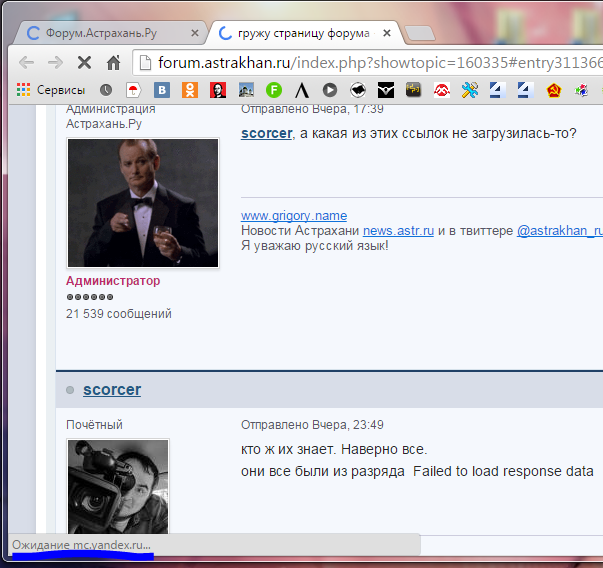Click scorcer's camera avatar picture
The image size is (603, 568).
[x=118, y=486]
